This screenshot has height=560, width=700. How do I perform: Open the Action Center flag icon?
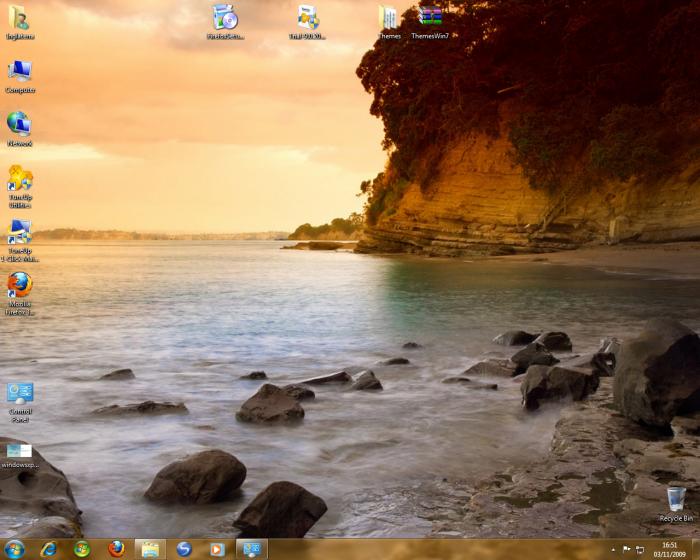627,550
